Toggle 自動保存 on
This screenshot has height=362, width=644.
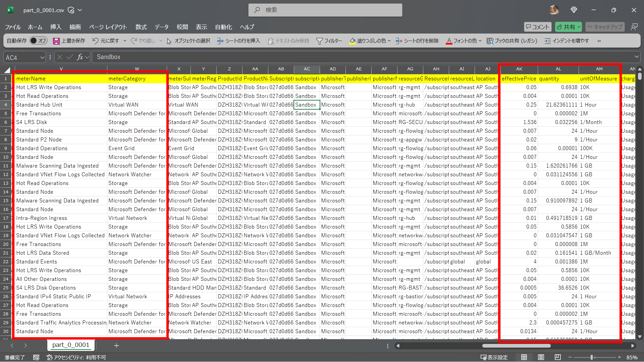pos(39,41)
